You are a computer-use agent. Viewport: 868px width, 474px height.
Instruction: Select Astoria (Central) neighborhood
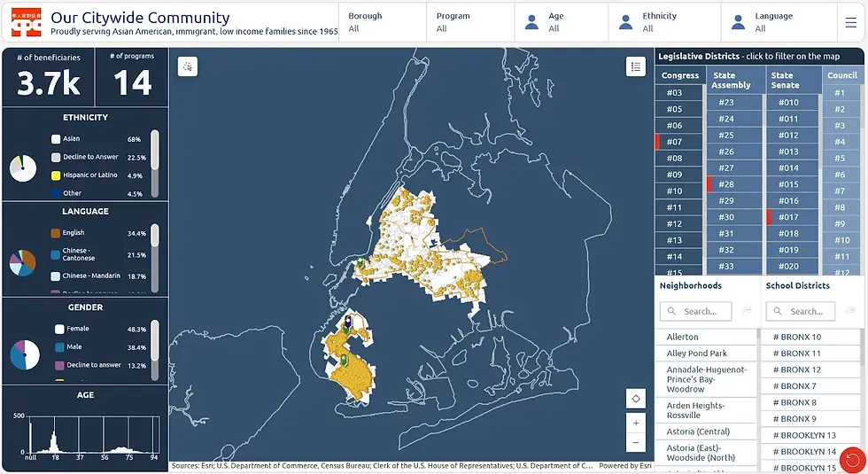(x=706, y=431)
